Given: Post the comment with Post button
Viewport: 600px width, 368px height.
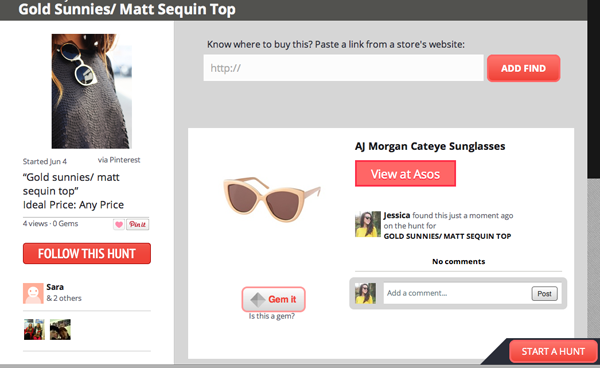Looking at the screenshot, I should [x=545, y=293].
